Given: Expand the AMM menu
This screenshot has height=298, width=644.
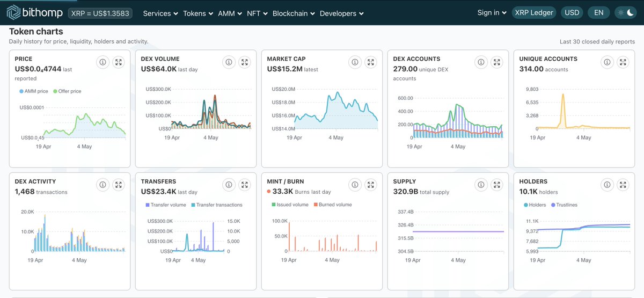Looking at the screenshot, I should click(230, 13).
